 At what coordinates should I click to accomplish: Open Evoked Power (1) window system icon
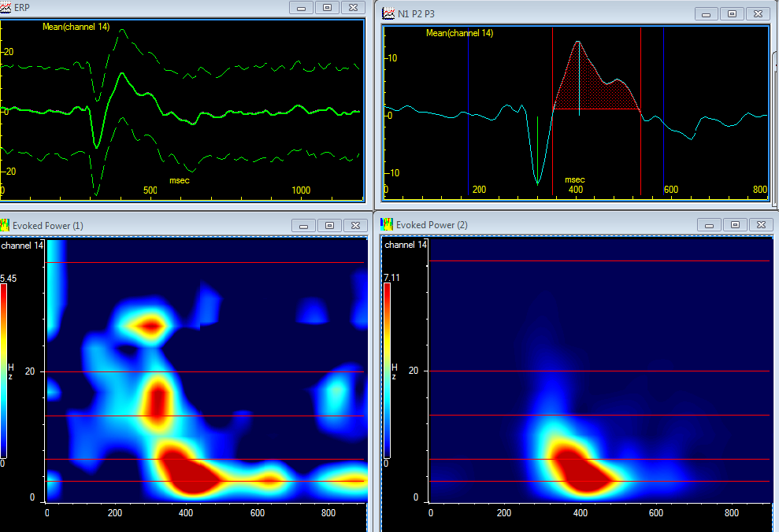[6, 226]
